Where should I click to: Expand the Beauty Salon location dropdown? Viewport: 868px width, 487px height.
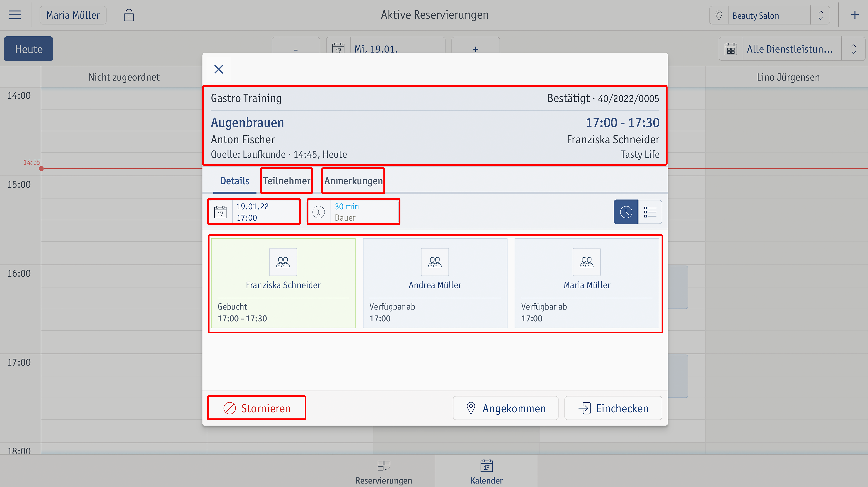point(820,15)
